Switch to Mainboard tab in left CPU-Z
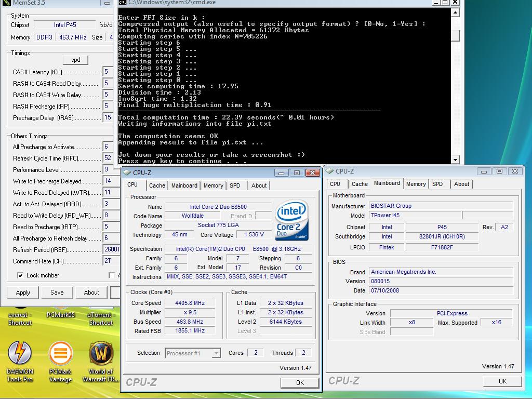The height and width of the screenshot is (399, 532). [184, 185]
